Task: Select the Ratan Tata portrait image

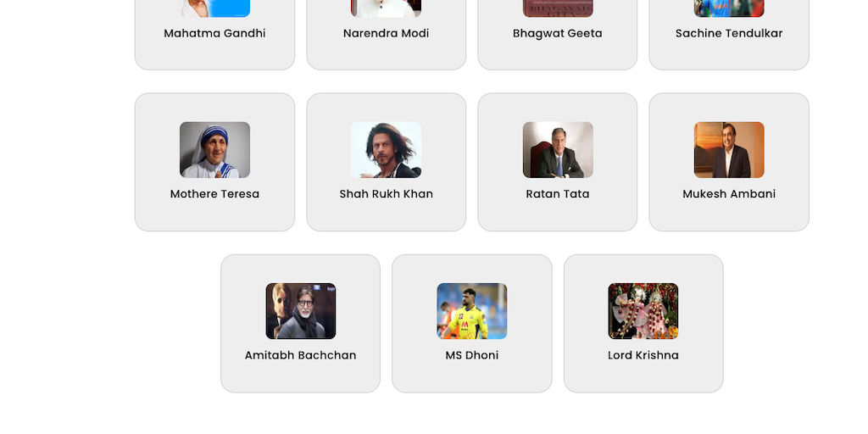Action: point(558,149)
